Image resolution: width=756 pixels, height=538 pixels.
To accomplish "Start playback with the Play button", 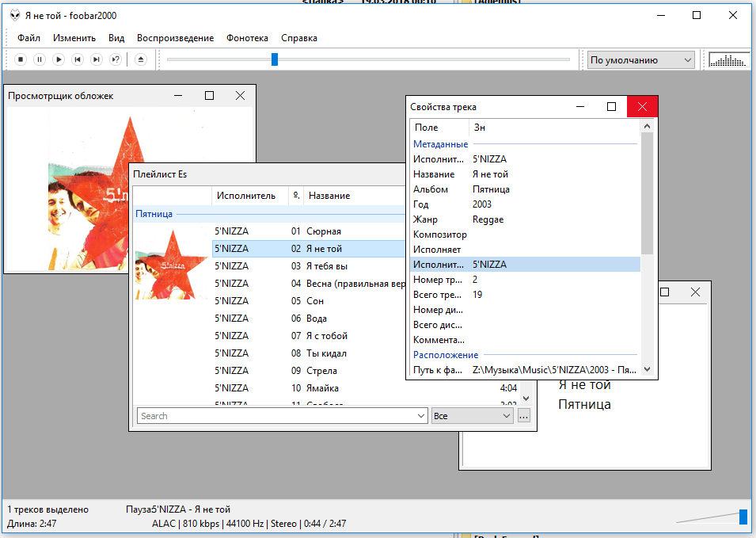I will 59,59.
